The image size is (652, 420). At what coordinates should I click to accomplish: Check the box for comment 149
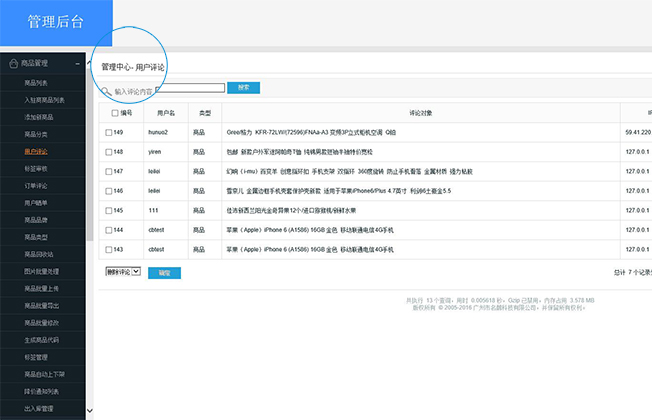[x=109, y=132]
